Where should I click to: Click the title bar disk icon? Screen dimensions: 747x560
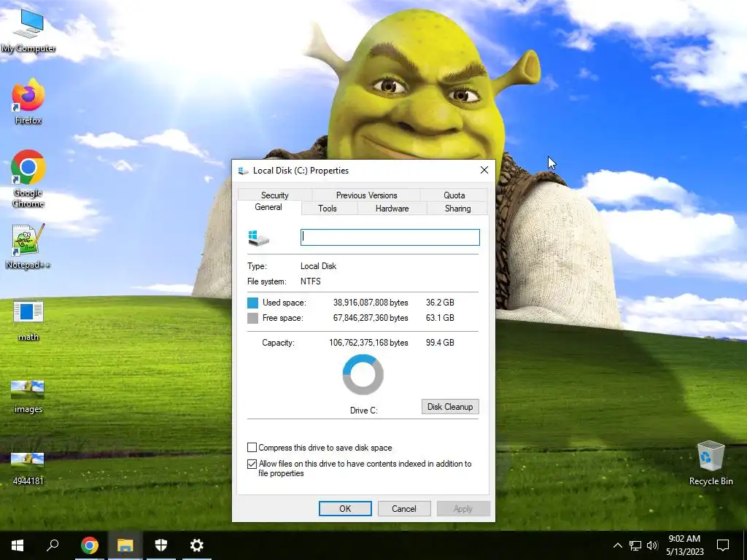[244, 171]
